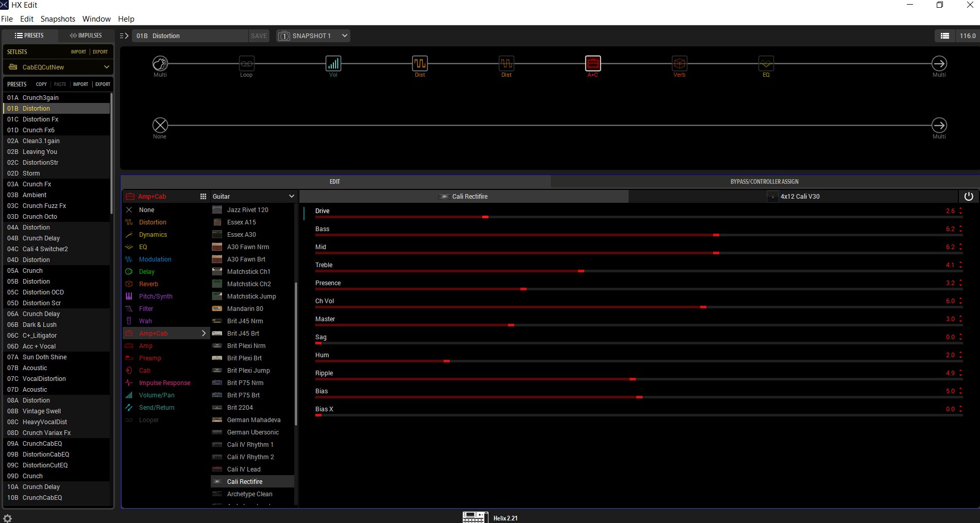Open the model grid view icon

click(x=203, y=197)
